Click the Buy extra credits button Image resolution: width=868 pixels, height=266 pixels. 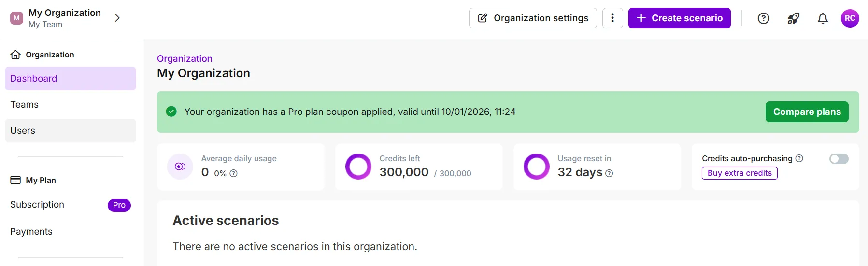(740, 173)
